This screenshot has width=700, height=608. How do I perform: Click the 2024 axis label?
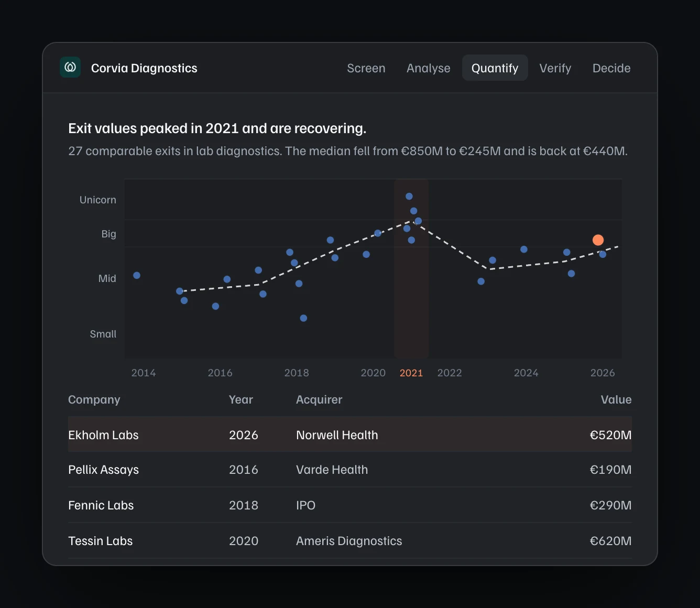(526, 373)
